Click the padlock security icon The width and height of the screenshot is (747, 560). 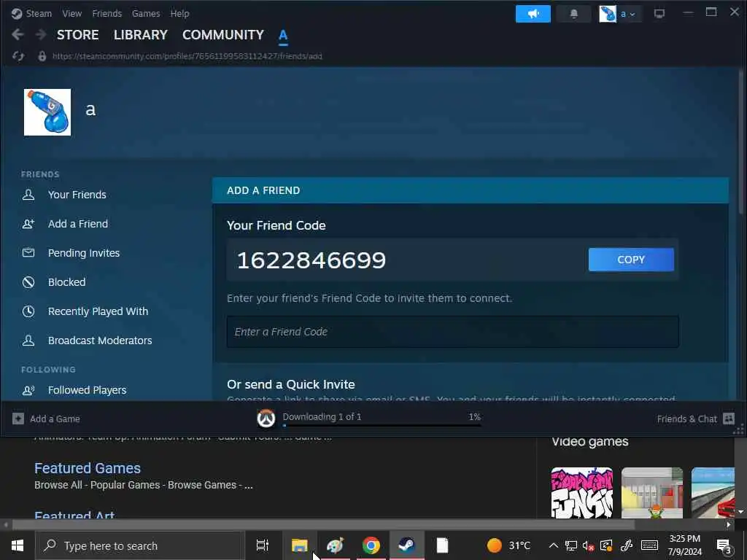tap(42, 56)
